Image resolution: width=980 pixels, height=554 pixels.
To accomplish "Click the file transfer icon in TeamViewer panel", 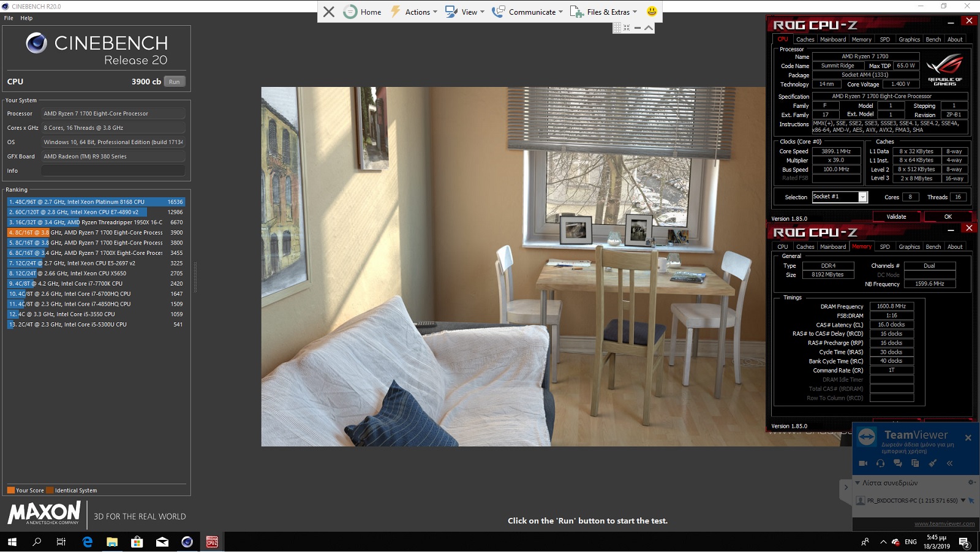I will pos(915,463).
